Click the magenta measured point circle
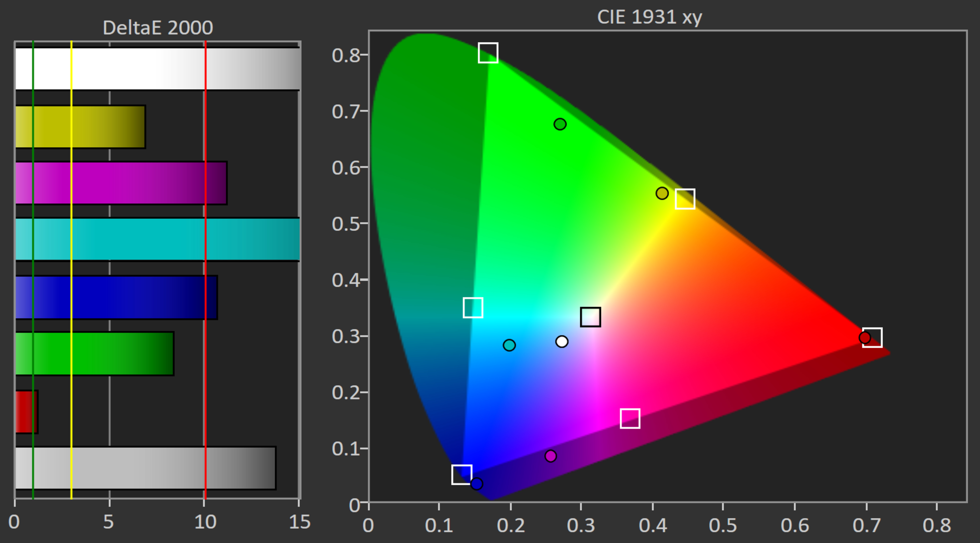The width and height of the screenshot is (980, 543). [x=550, y=455]
